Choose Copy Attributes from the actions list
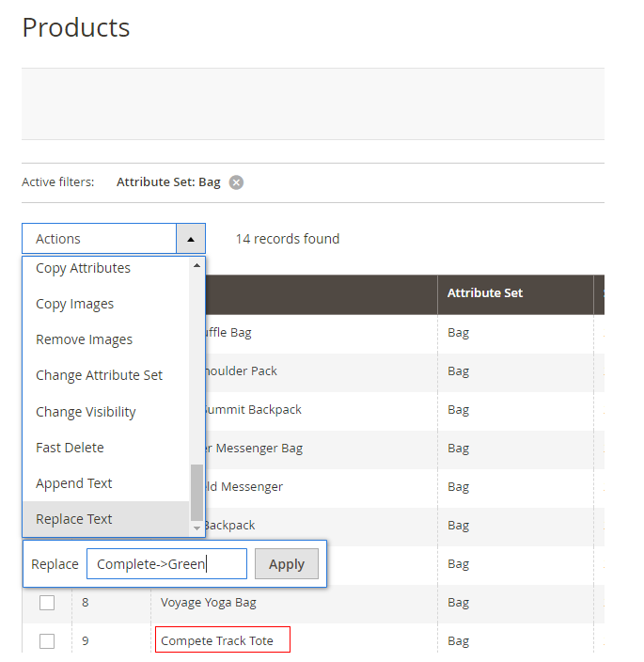 (x=83, y=268)
